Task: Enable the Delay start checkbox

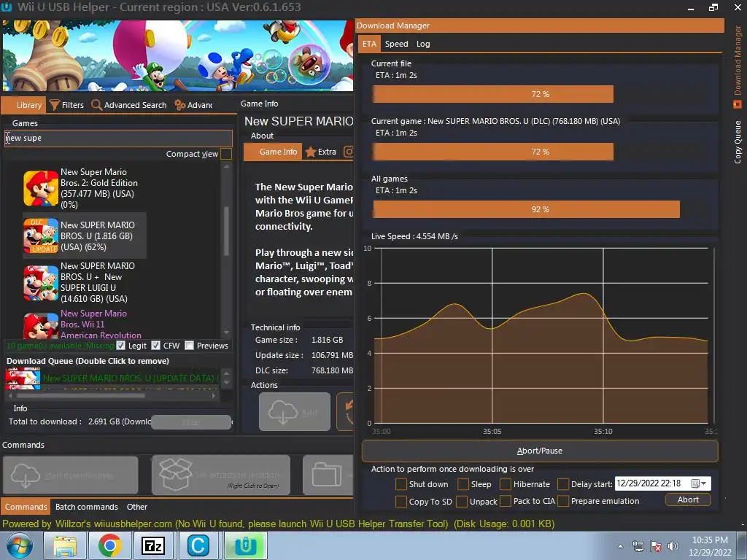Action: point(563,484)
